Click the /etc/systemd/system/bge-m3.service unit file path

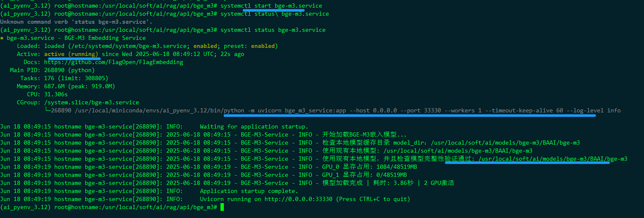pyautogui.click(x=128, y=46)
